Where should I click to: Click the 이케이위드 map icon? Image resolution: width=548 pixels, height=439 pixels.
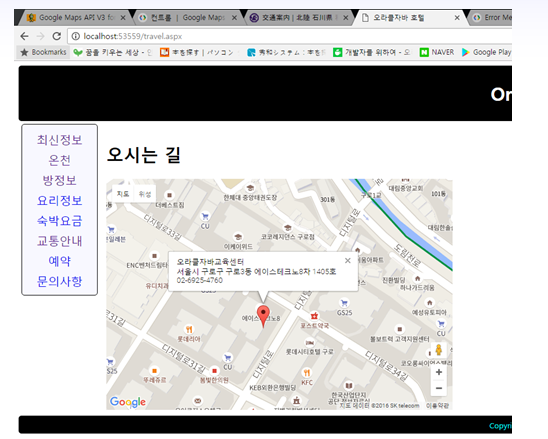(238, 237)
